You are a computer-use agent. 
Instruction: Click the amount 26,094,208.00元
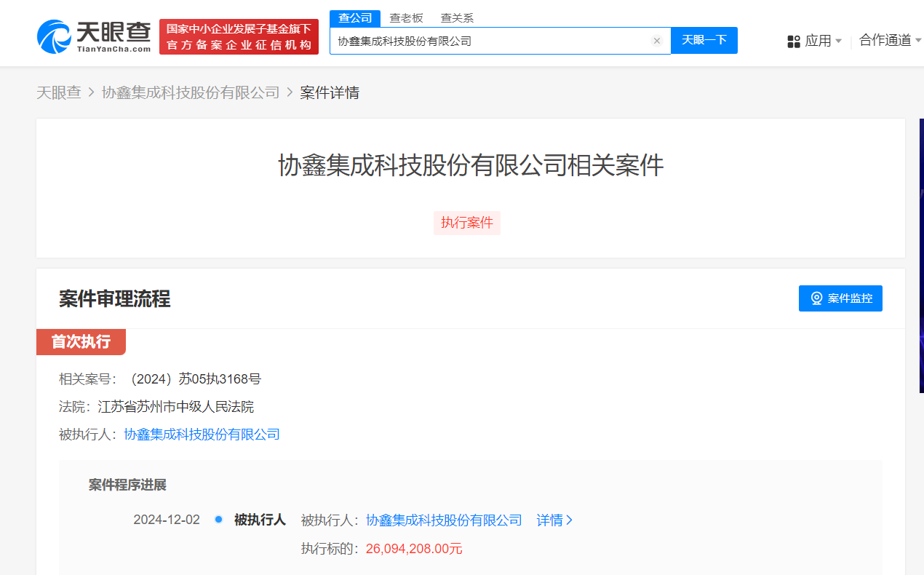pos(414,549)
